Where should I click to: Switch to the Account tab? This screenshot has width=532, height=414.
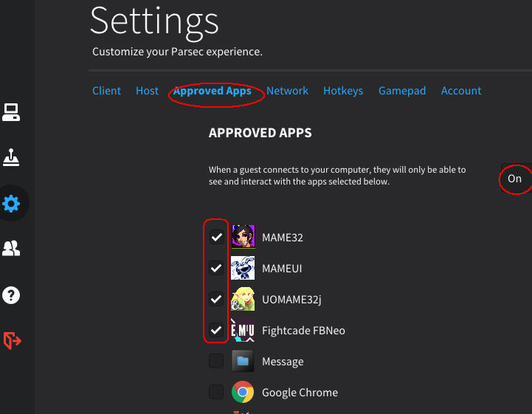point(461,91)
